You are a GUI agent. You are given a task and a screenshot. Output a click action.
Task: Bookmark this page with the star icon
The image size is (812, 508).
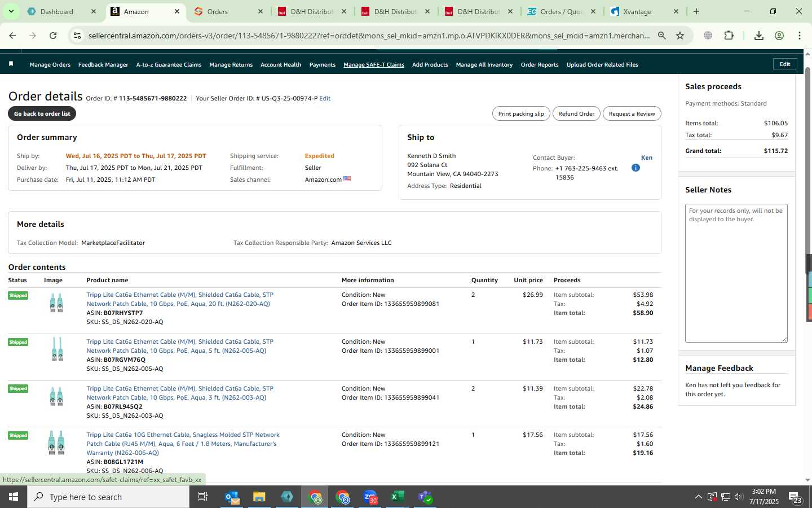point(680,36)
